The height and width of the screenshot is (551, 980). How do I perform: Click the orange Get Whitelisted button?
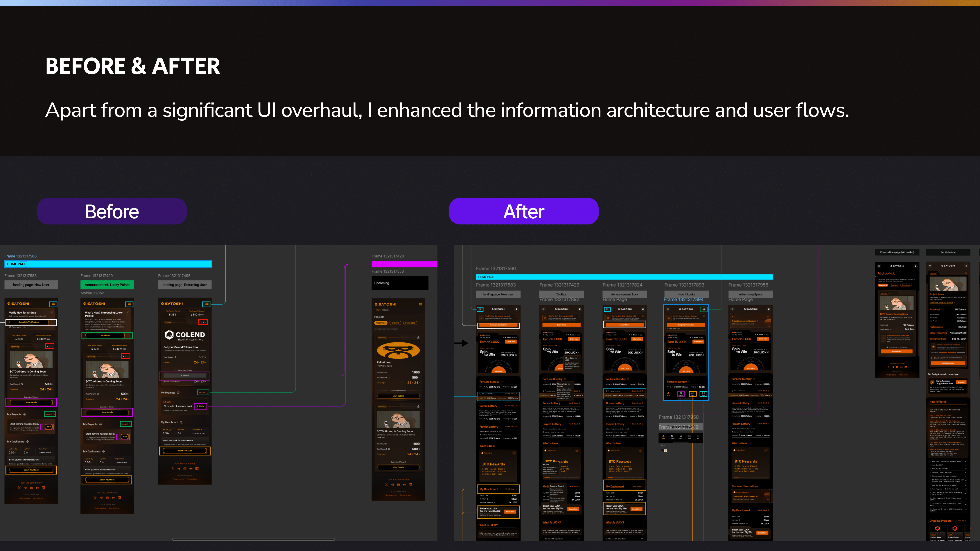[948, 363]
